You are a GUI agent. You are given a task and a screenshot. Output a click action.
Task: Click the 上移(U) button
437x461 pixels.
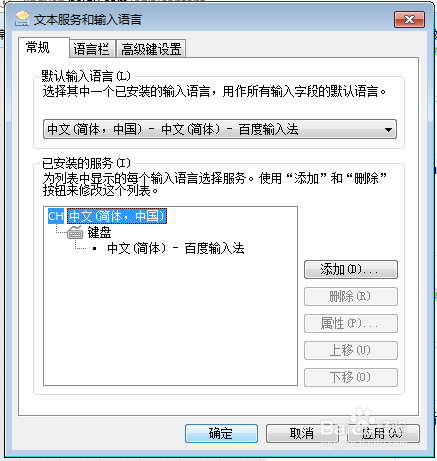[351, 350]
